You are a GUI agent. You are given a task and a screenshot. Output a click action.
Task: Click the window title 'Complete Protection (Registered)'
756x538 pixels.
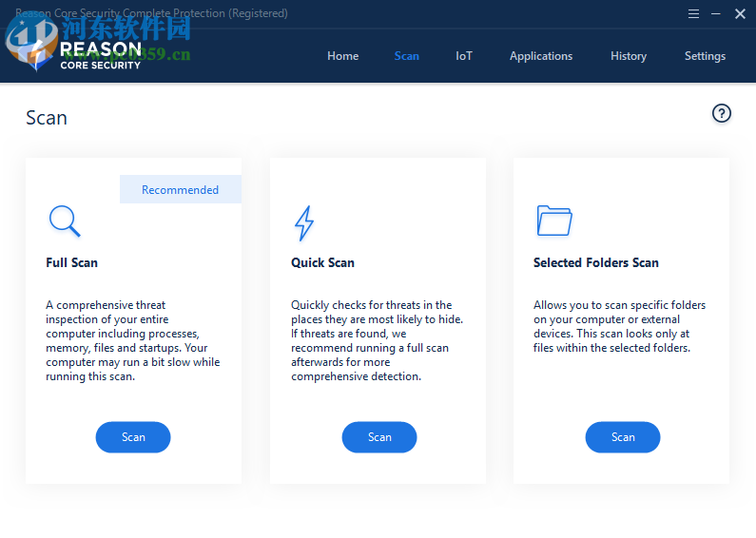tap(205, 13)
